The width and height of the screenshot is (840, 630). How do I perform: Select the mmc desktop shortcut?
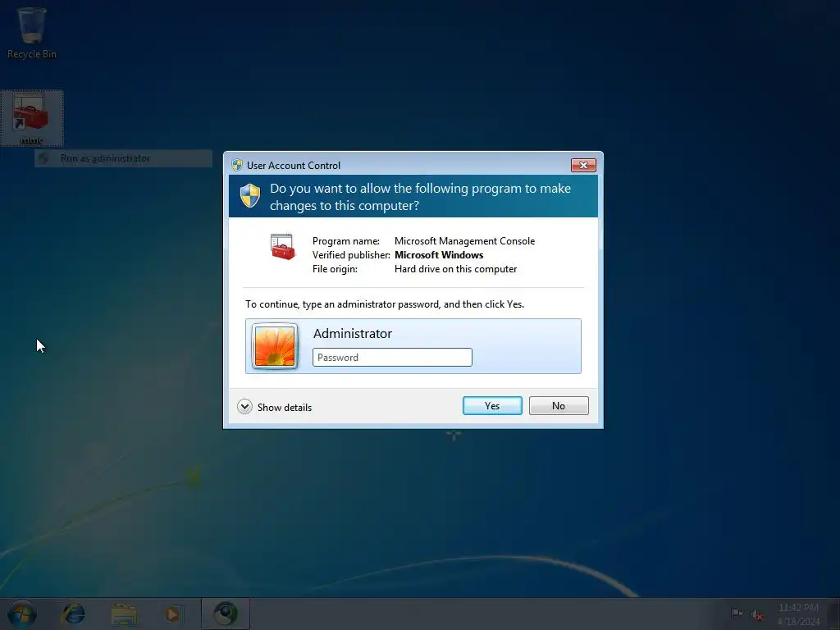point(32,118)
